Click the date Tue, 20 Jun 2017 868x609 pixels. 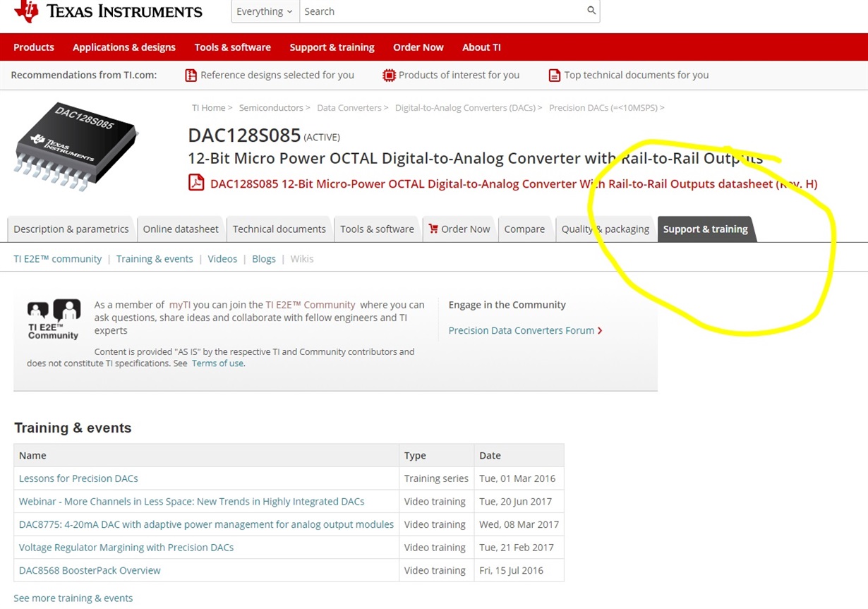(516, 502)
